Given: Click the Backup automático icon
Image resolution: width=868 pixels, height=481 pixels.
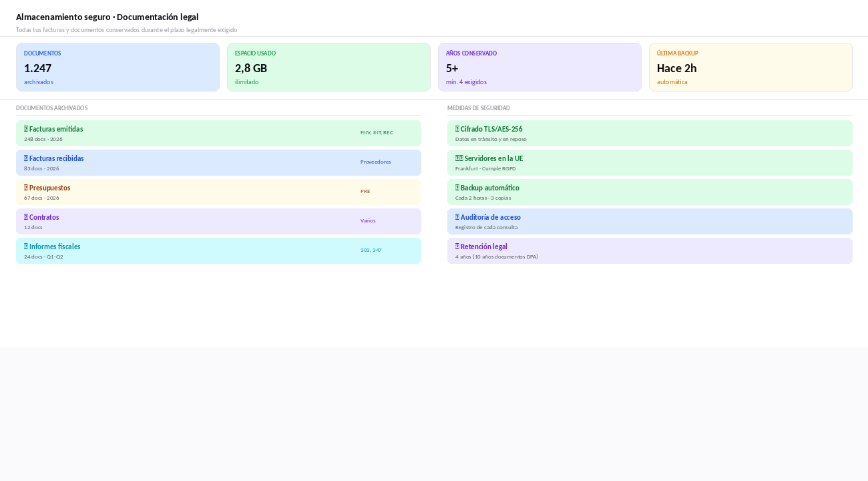Looking at the screenshot, I should coord(457,188).
